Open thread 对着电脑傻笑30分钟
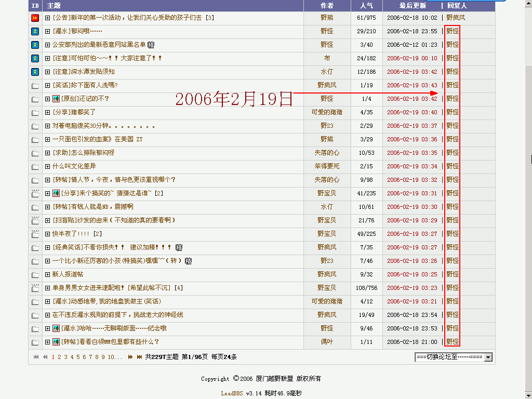This screenshot has width=532, height=399. pyautogui.click(x=103, y=126)
